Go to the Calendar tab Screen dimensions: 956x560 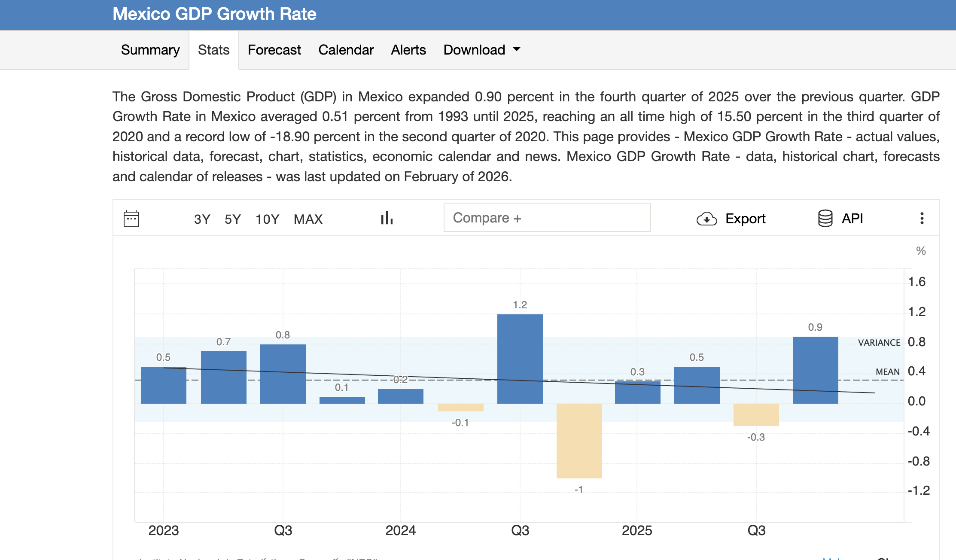[x=346, y=50]
